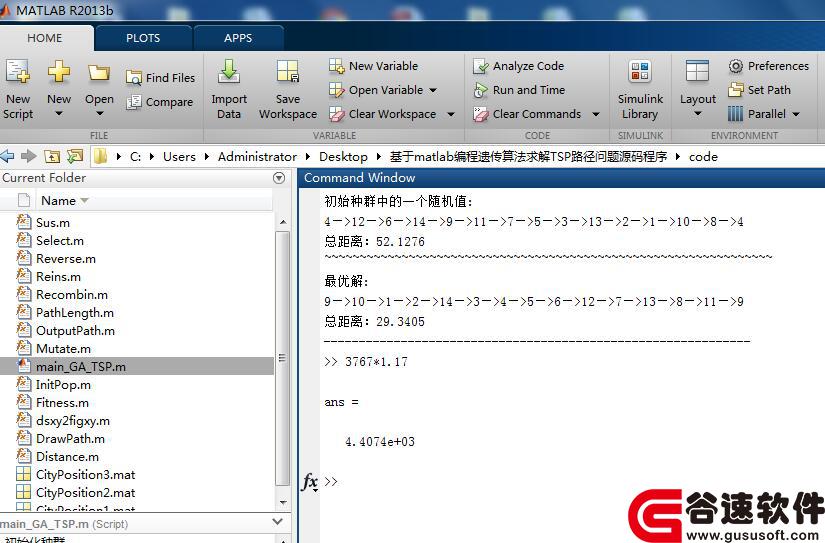
Task: Open Find Files tool
Action: coord(160,77)
